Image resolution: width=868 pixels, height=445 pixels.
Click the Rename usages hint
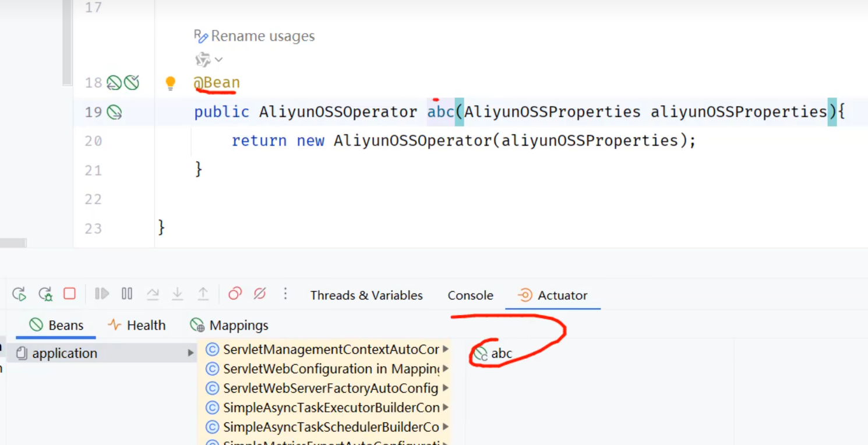(x=255, y=36)
